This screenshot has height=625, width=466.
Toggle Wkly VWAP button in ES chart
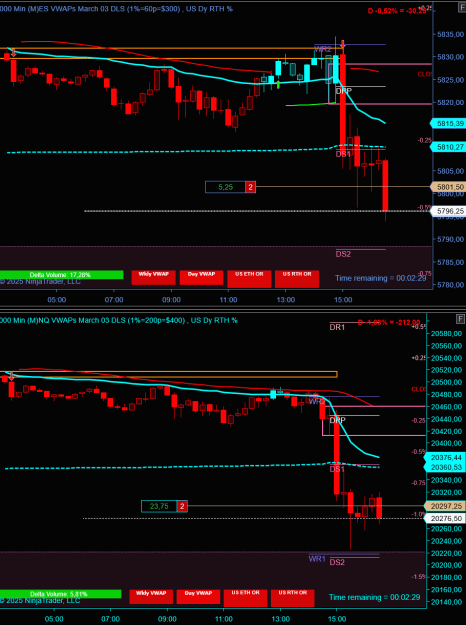coord(153,277)
